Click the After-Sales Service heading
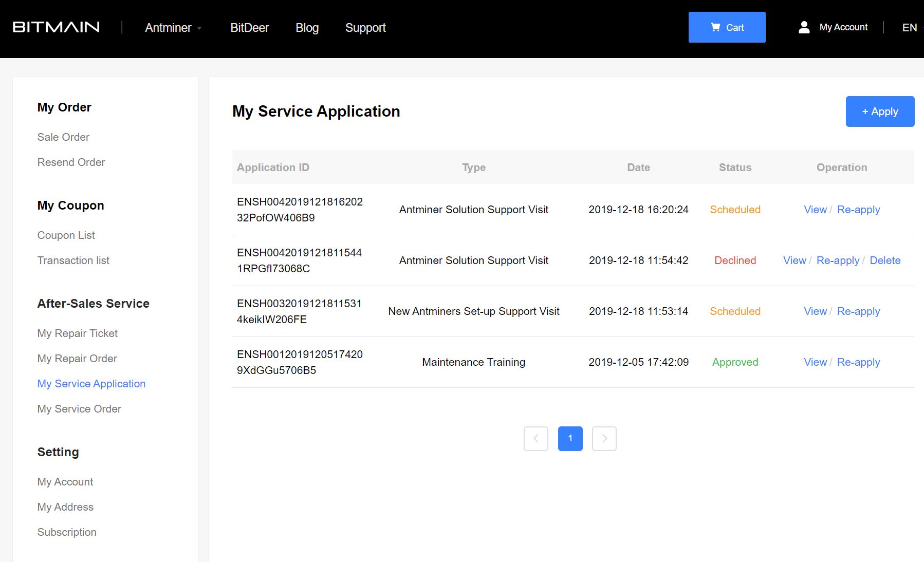The height and width of the screenshot is (562, 924). tap(93, 304)
